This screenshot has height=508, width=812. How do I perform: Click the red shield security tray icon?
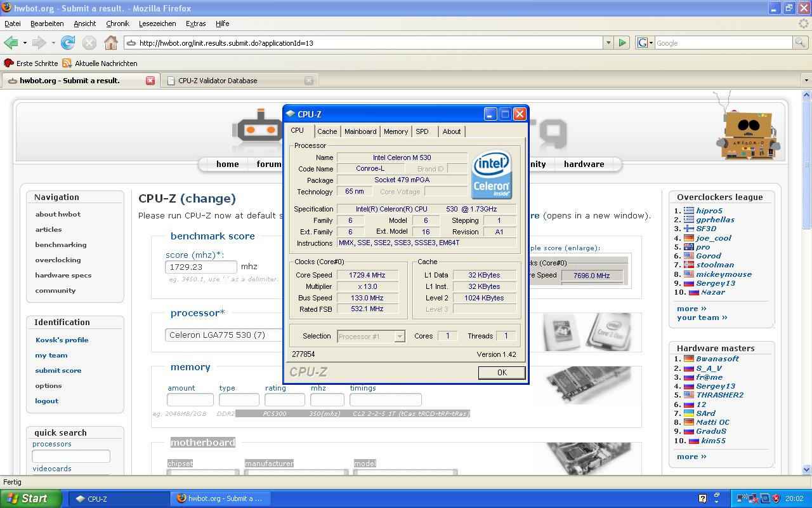[x=776, y=498]
